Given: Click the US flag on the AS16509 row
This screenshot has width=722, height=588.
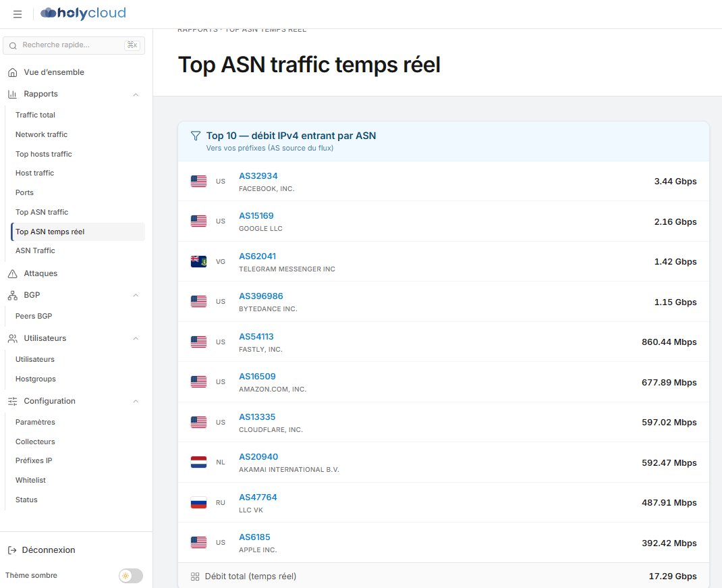Looking at the screenshot, I should [199, 382].
